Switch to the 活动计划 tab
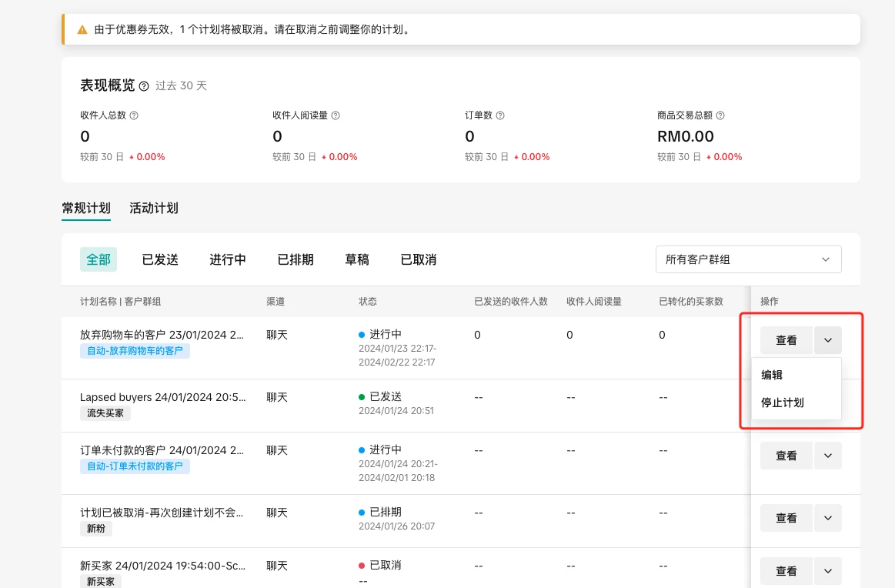The width and height of the screenshot is (895, 588). (153, 208)
